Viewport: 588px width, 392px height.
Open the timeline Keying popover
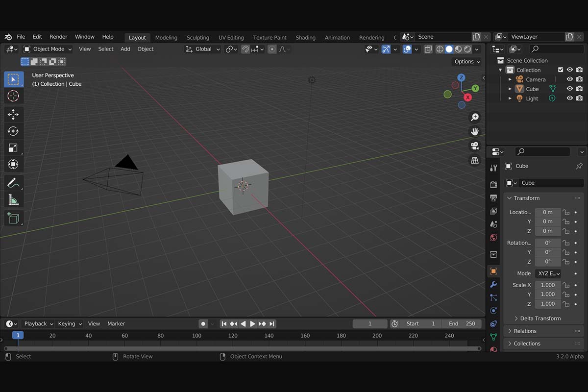[70, 324]
